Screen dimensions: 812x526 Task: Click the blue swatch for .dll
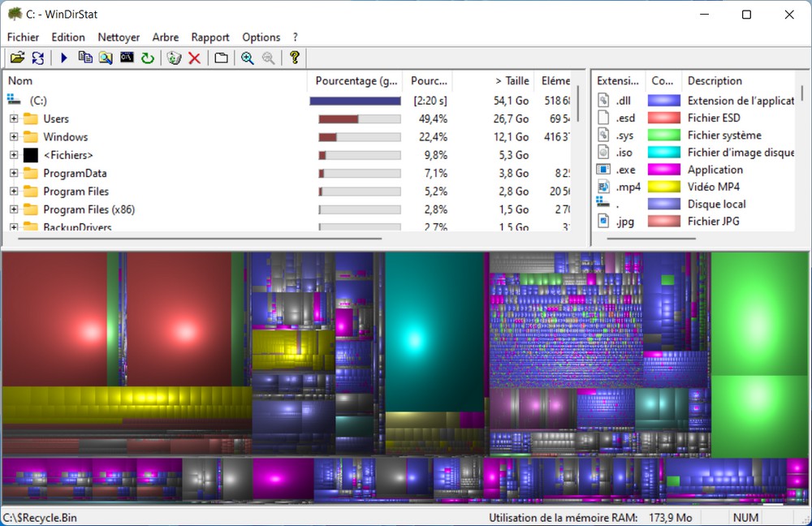[x=664, y=101]
